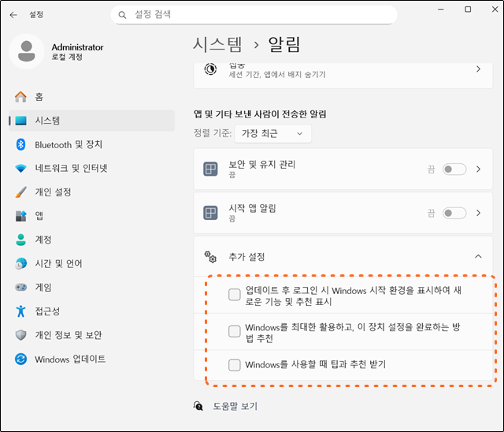Click the 접근성 accessibility icon
Screen dimensions: 504x432
coord(21,311)
